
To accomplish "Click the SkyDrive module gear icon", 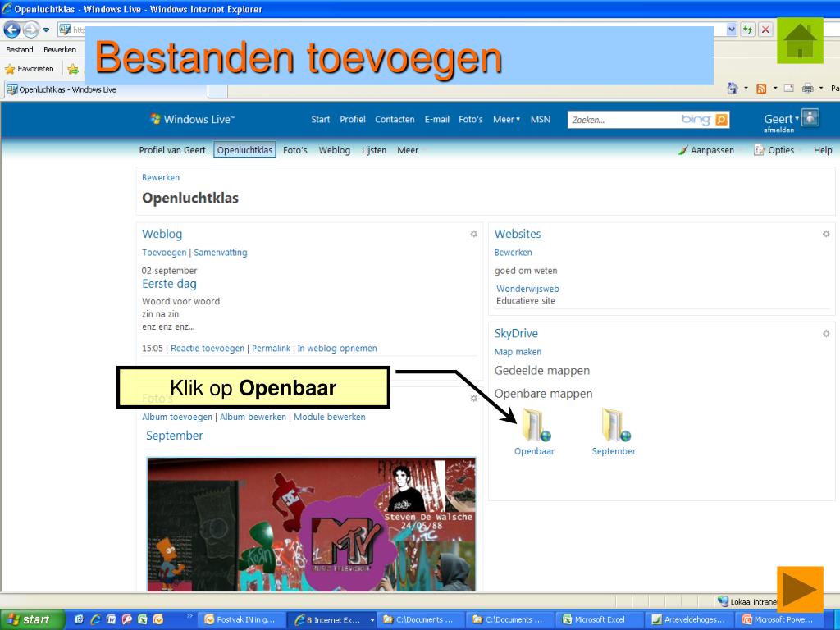I will [x=826, y=333].
